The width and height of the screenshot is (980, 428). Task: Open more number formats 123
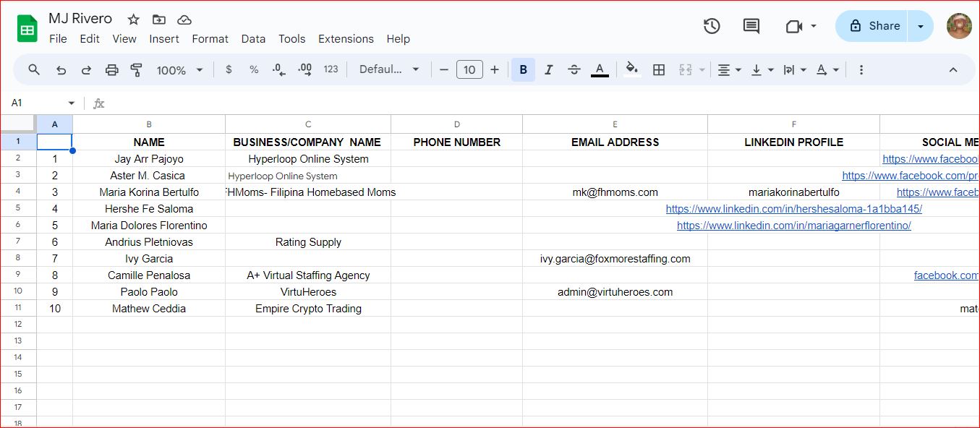(331, 69)
